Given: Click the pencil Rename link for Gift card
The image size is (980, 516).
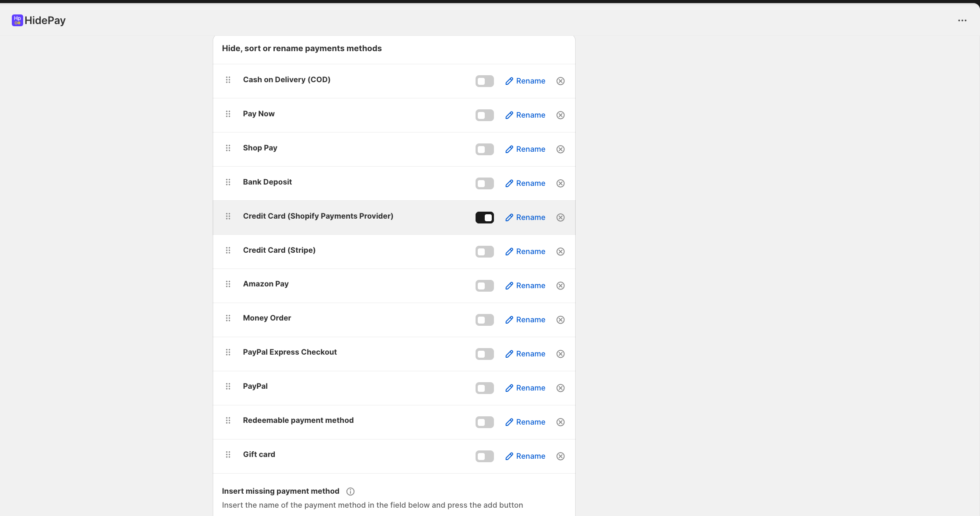Looking at the screenshot, I should point(525,457).
